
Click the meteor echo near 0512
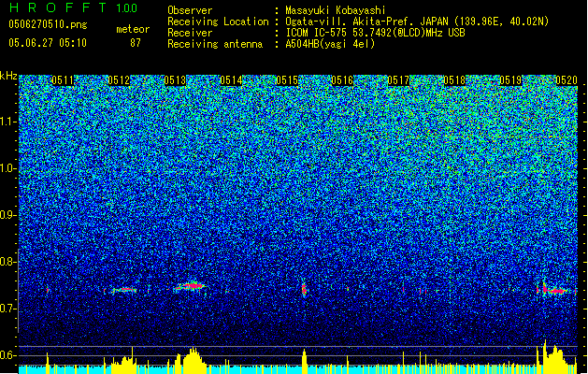coord(124,290)
